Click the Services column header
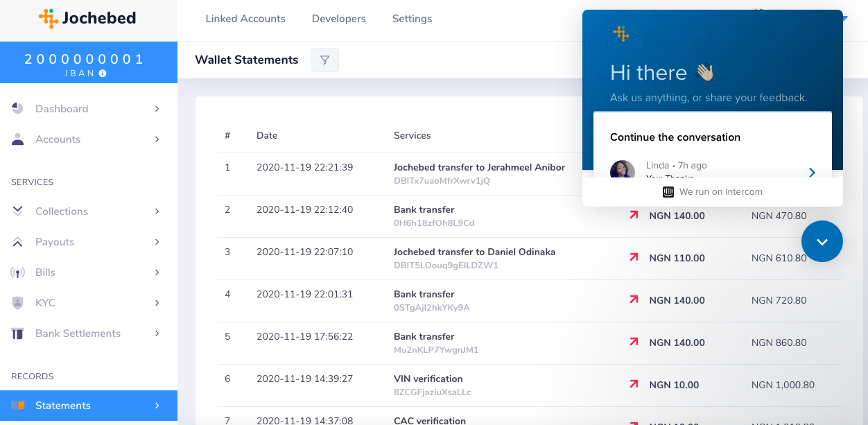868x425 pixels. pos(412,135)
